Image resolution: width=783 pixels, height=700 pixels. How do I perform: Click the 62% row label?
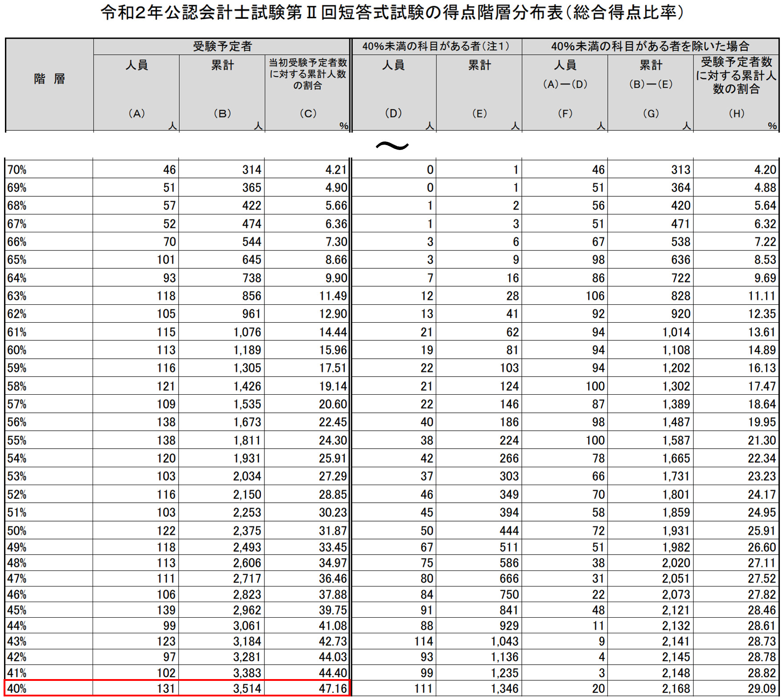pyautogui.click(x=17, y=314)
